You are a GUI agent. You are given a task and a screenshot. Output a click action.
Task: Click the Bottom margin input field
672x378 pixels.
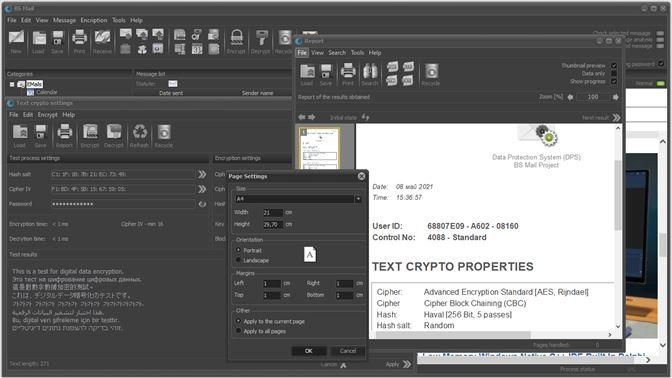click(345, 295)
